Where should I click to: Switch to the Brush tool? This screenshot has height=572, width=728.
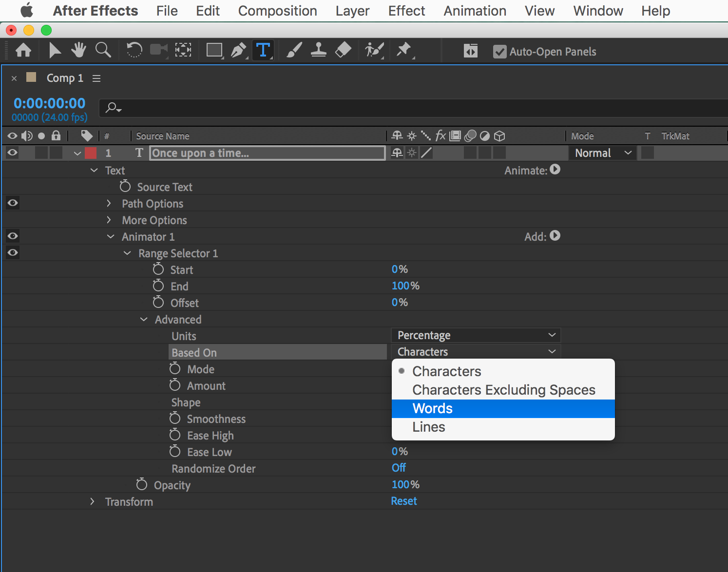[293, 50]
